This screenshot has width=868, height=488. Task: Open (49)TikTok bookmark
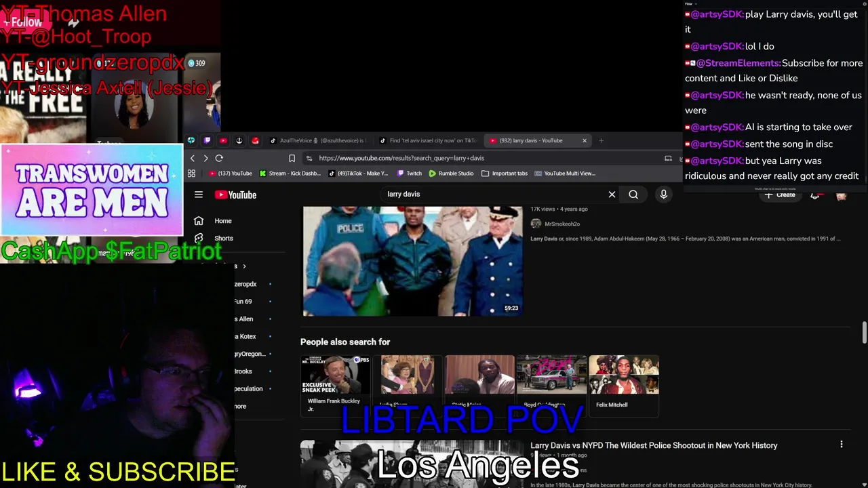(358, 174)
